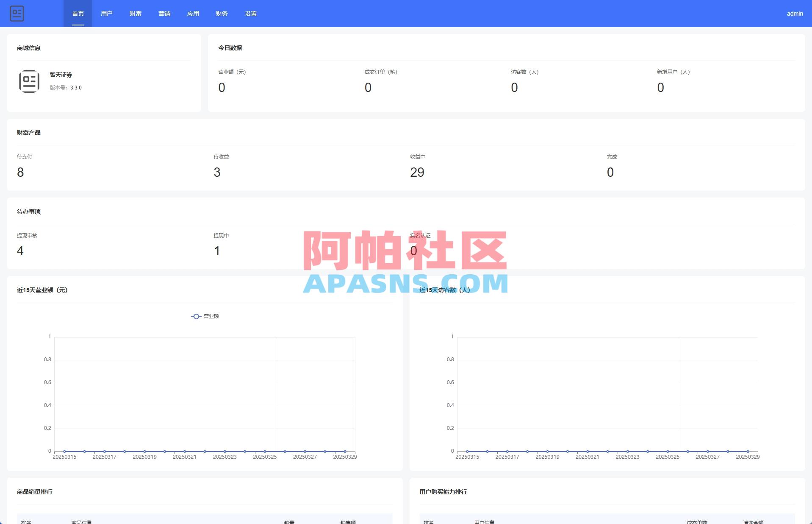Open the 财富 navigation menu

pos(136,13)
